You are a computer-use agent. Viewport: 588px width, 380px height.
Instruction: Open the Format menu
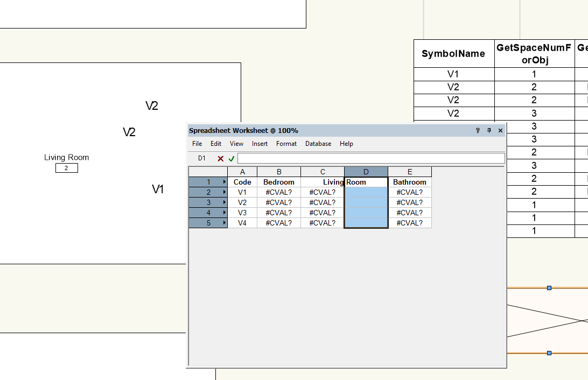[286, 144]
